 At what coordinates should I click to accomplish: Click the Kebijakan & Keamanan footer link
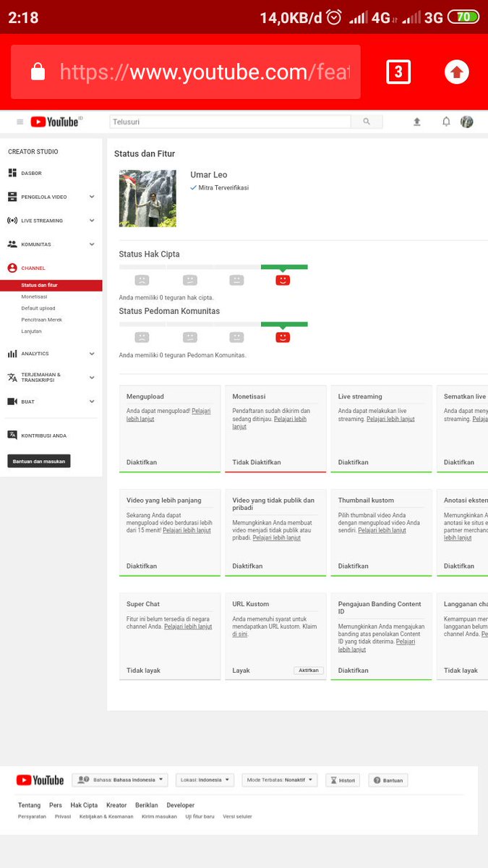pos(106,817)
